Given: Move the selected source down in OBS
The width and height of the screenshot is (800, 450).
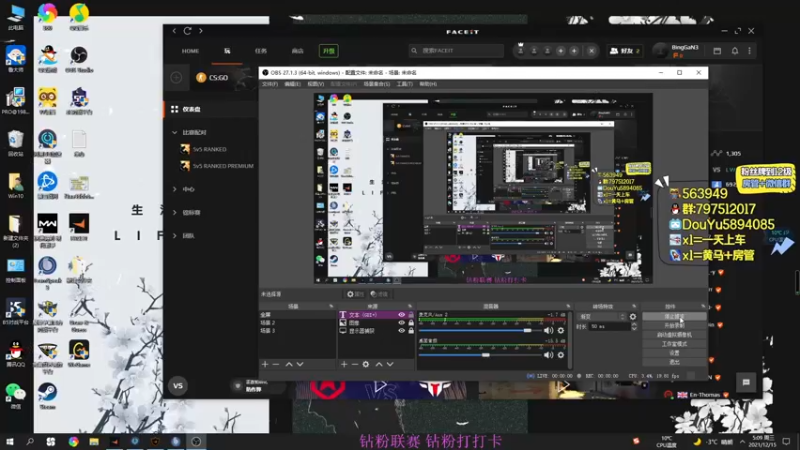Looking at the screenshot, I should [390, 364].
